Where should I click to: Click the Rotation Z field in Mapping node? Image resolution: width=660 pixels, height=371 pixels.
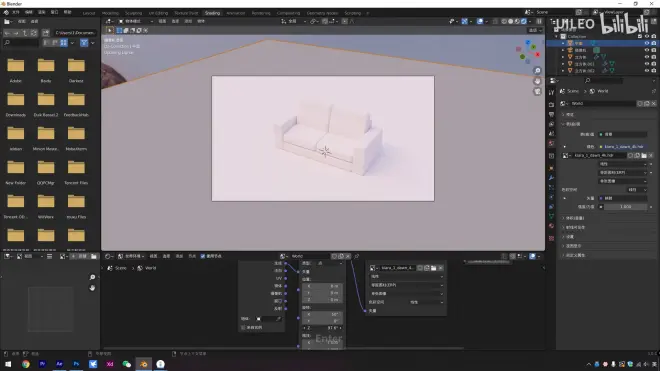pos(322,327)
